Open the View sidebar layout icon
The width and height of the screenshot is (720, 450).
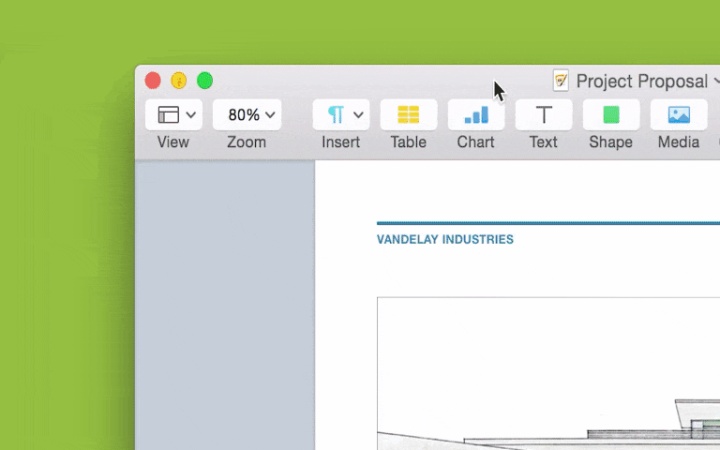click(x=168, y=115)
